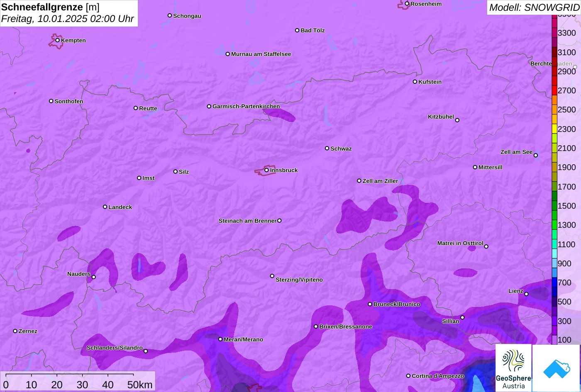Select the 700 legend value
This screenshot has height=392, width=581.
pos(565,283)
